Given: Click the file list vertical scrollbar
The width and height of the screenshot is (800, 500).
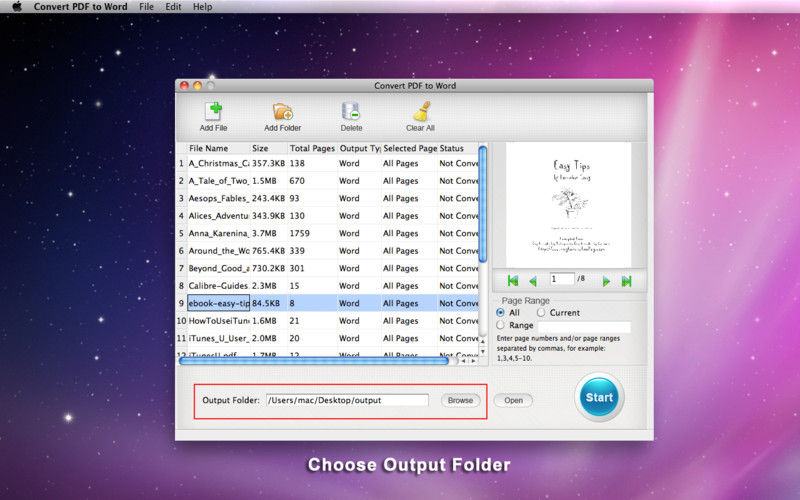Looking at the screenshot, I should (483, 205).
